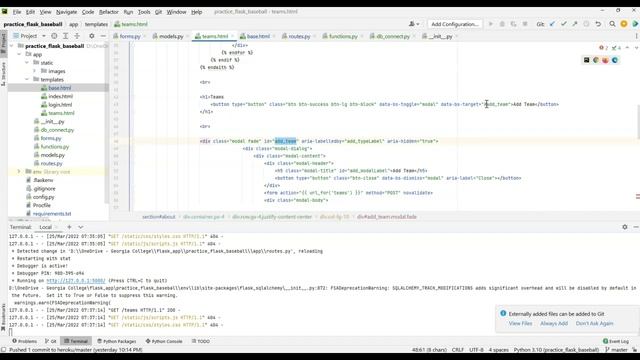Open preview in Chrome browser icon
Viewport: 640px width, 360px height.
pos(596,60)
